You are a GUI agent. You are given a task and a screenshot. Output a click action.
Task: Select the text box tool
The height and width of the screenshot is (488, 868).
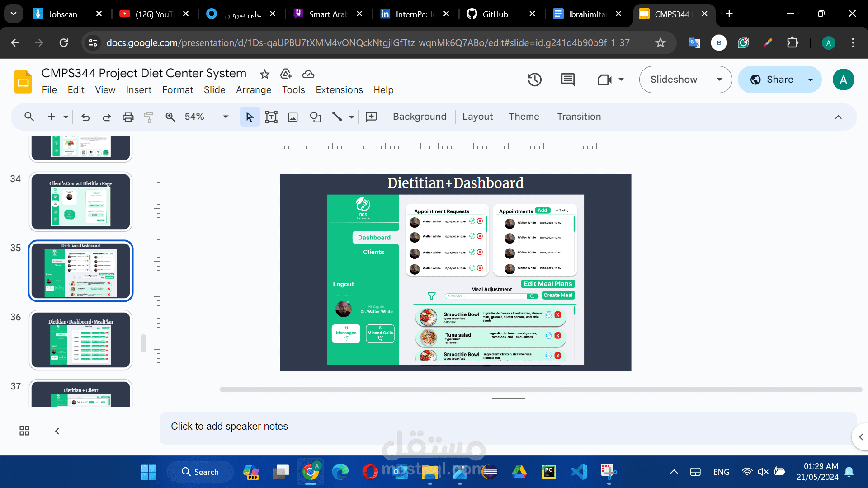(271, 117)
